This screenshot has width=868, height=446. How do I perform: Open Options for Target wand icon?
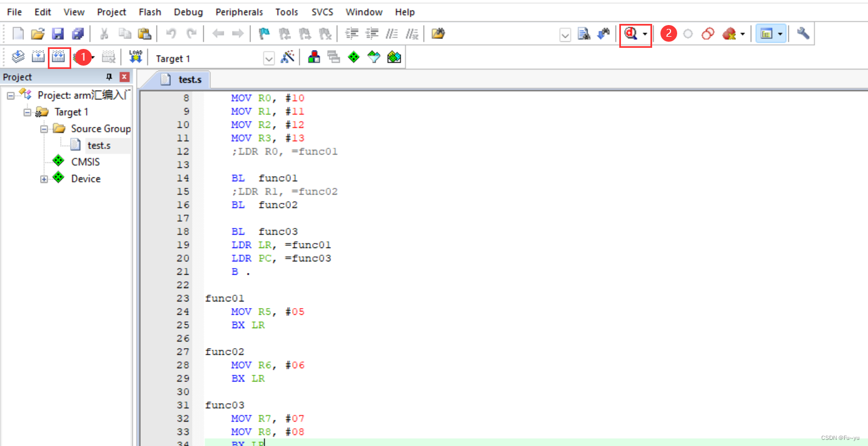(287, 57)
